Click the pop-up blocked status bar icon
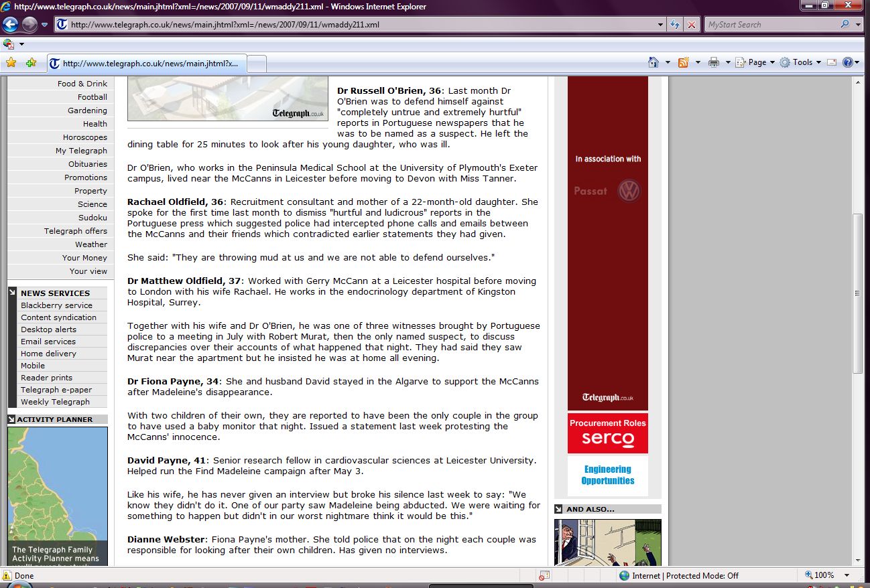This screenshot has width=870, height=588. pyautogui.click(x=544, y=575)
